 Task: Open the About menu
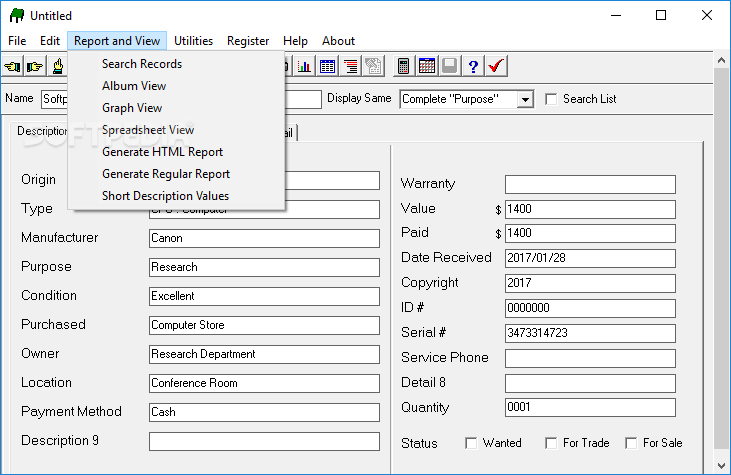click(338, 41)
